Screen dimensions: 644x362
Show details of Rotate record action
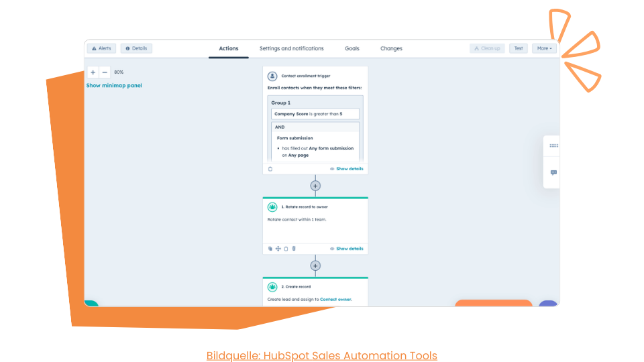coord(347,249)
